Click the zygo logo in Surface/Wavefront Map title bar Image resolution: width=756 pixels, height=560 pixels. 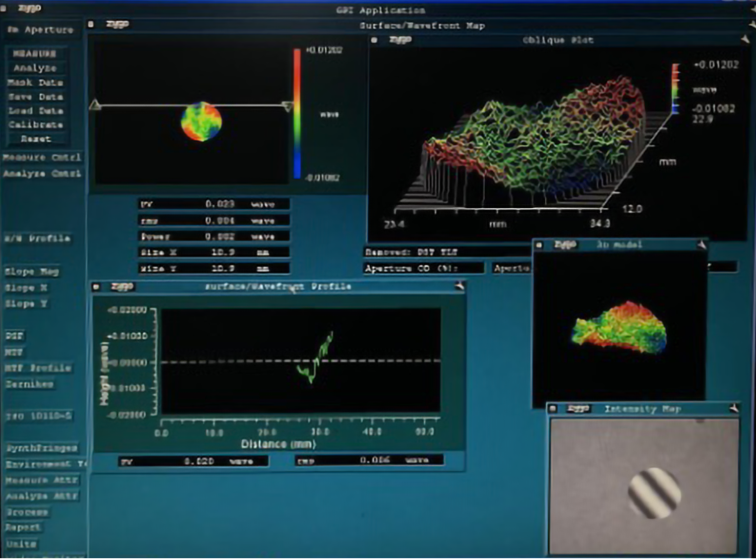(x=118, y=24)
